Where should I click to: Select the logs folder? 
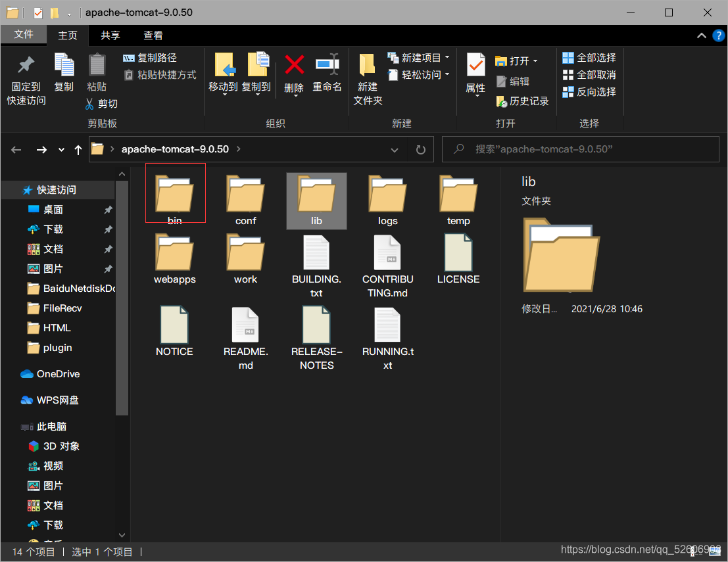(x=388, y=200)
